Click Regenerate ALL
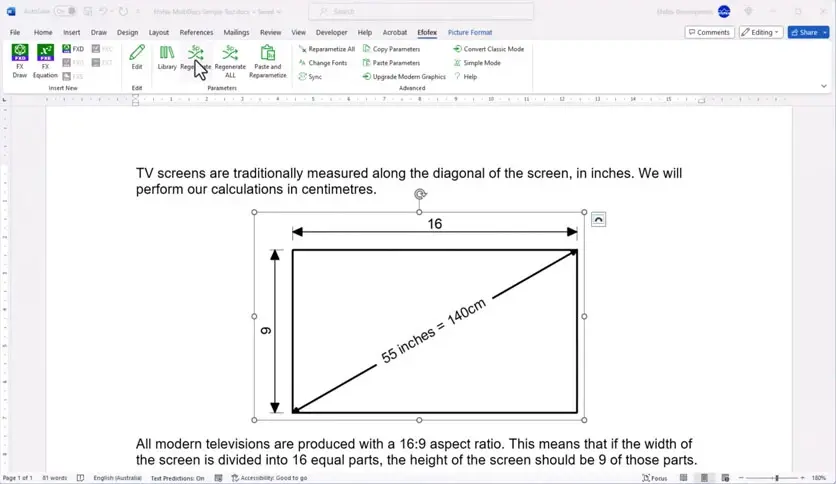 pos(230,61)
